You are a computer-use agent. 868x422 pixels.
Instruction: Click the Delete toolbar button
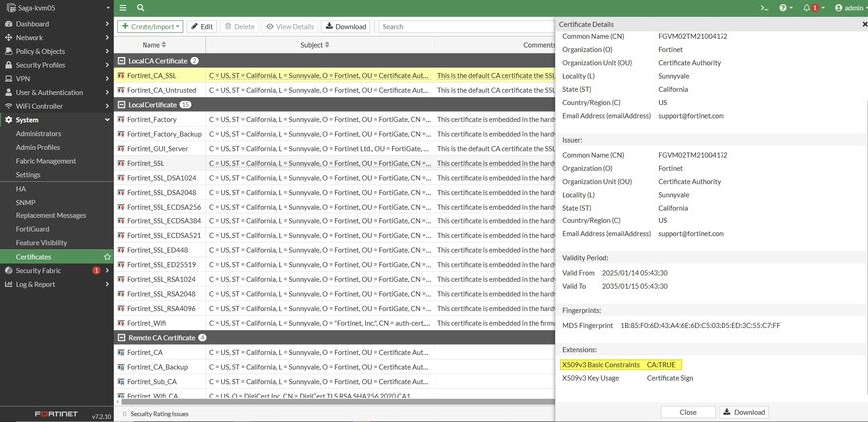tap(240, 27)
